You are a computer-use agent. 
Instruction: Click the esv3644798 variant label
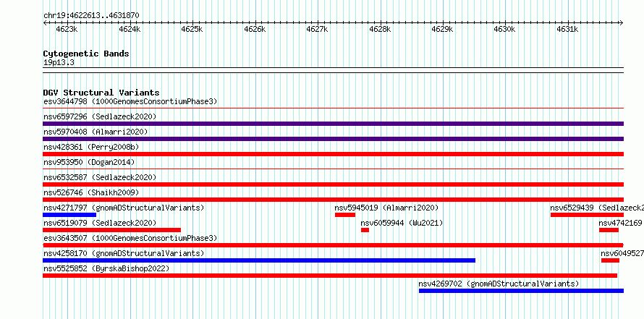[x=130, y=101]
